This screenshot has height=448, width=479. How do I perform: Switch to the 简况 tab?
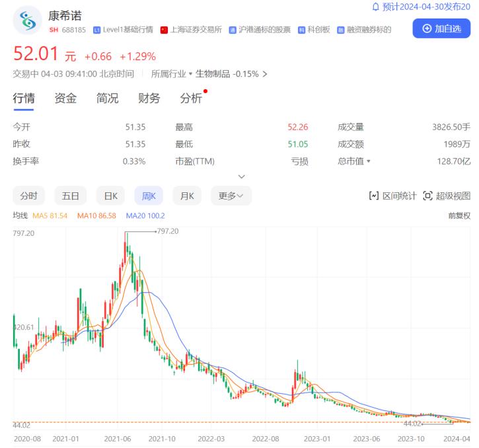pyautogui.click(x=107, y=98)
